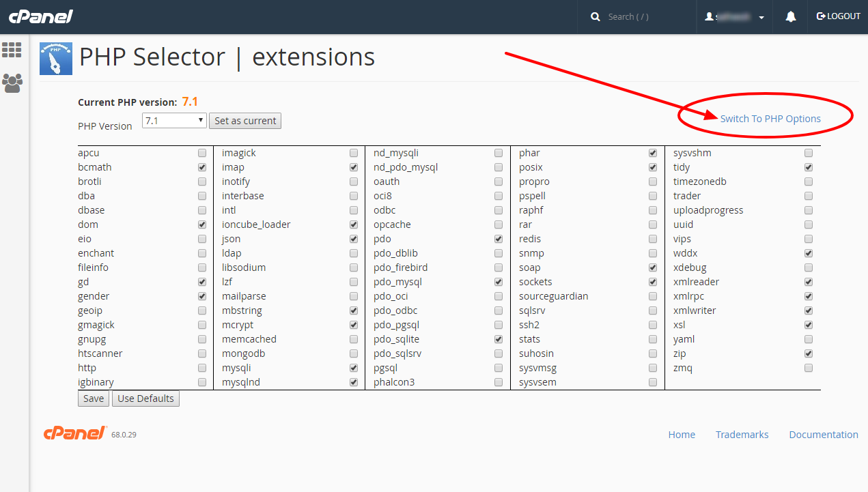Screen dimensions: 868x492
Task: Enable the opcache extension checkbox
Action: coord(499,225)
